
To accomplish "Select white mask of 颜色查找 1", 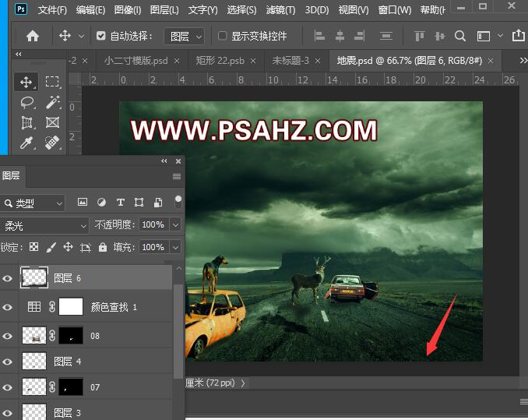I will pyautogui.click(x=71, y=307).
